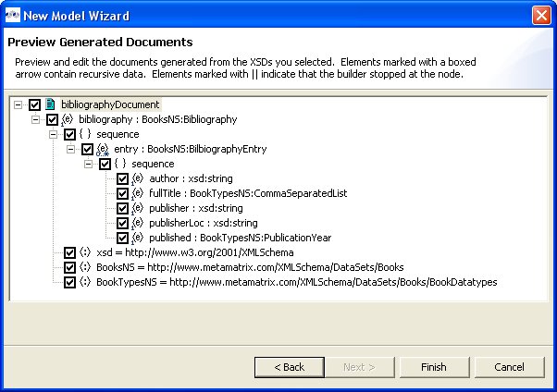
Task: Click the author element icon
Action: 138,178
